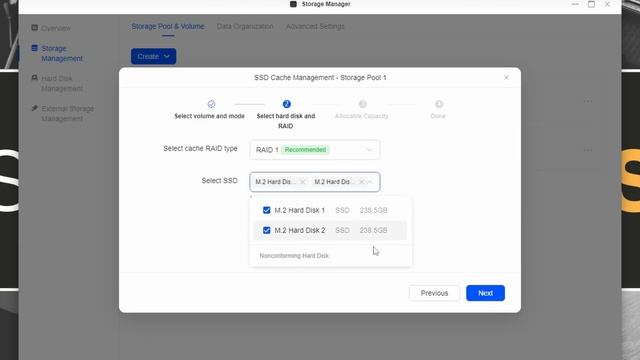Open External Storage Management in sidebar
The image size is (640, 360).
[67, 113]
